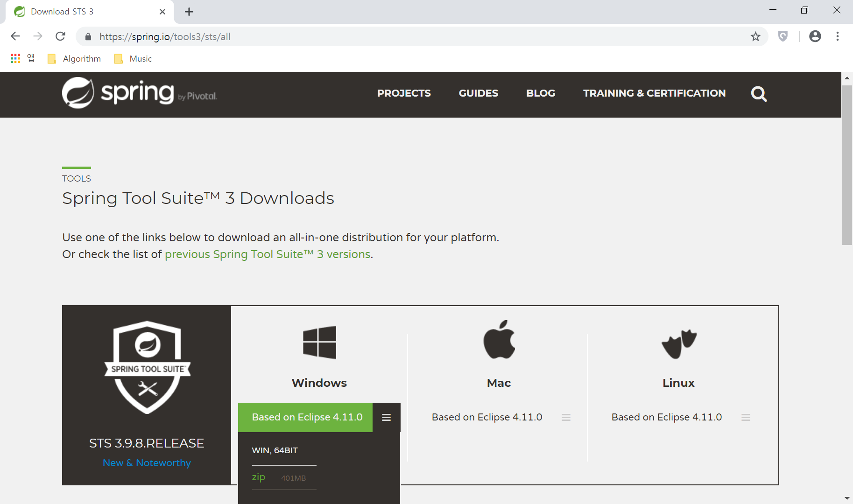Open site search magnifier icon
This screenshot has height=504, width=853.
759,94
